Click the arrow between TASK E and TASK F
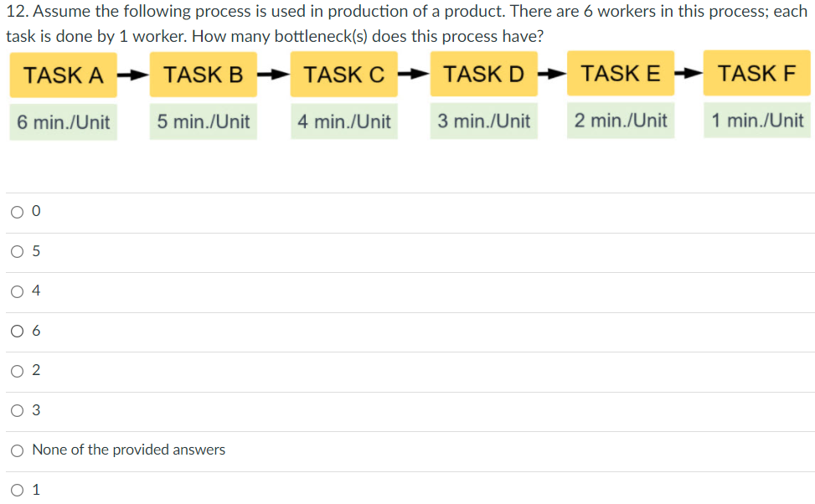Image resolution: width=815 pixels, height=504 pixels. pos(689,75)
